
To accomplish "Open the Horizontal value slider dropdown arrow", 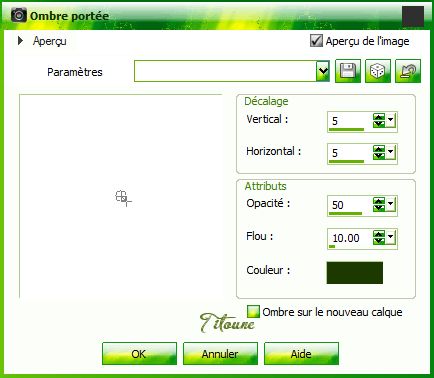I will (390, 152).
